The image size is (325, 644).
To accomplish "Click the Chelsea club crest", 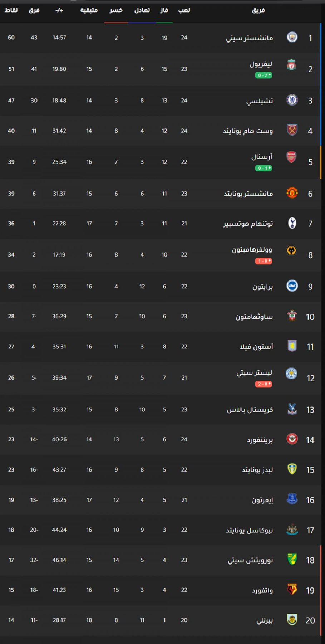I will tap(292, 100).
